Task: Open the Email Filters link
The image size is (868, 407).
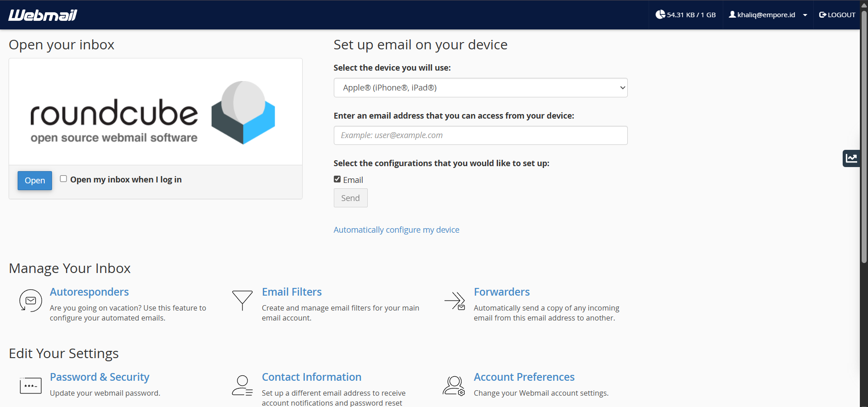Action: tap(292, 292)
